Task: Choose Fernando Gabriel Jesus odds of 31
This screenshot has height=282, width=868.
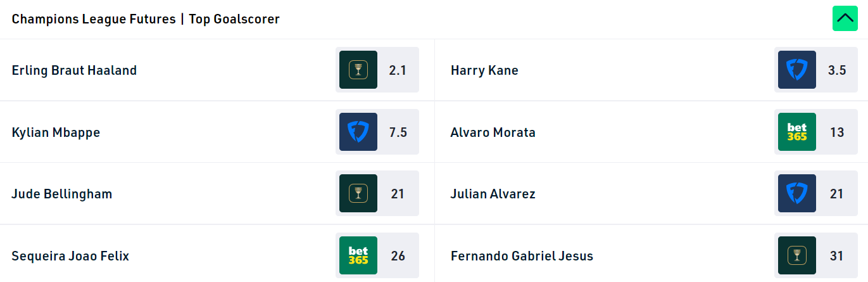Action: pos(837,255)
